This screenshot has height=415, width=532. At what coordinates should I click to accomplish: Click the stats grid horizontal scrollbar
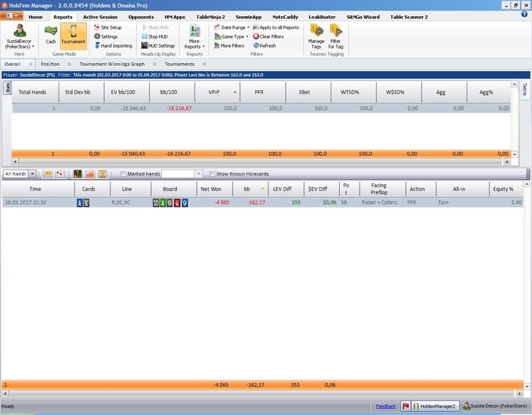(x=260, y=162)
